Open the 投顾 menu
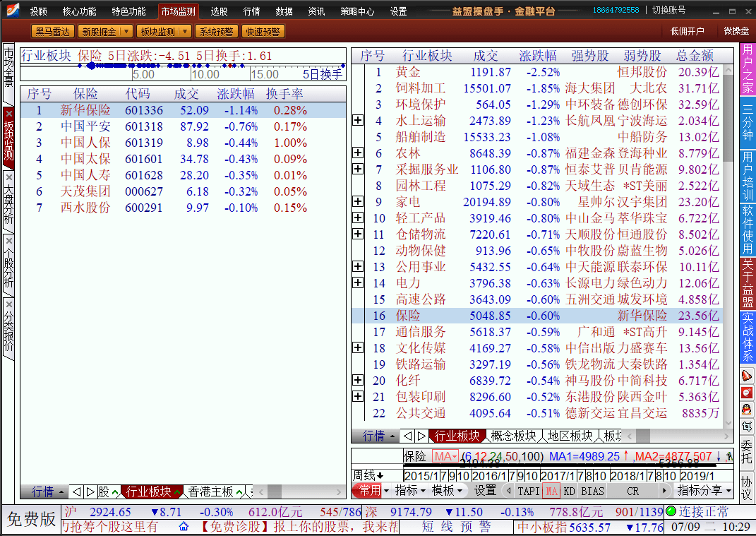Viewport: 756px width, 536px height. (x=39, y=11)
